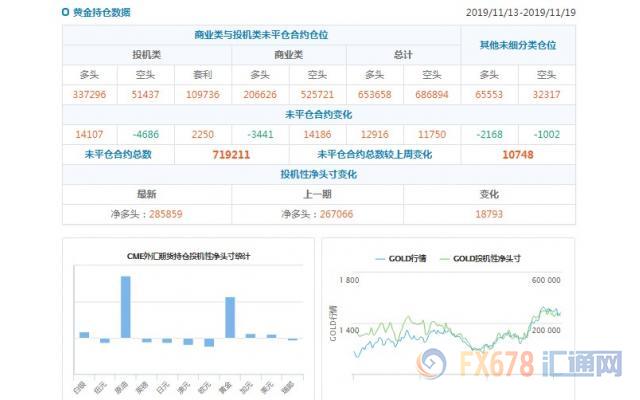Click the arbitrage value 109736
The height and width of the screenshot is (400, 640).
point(203,95)
